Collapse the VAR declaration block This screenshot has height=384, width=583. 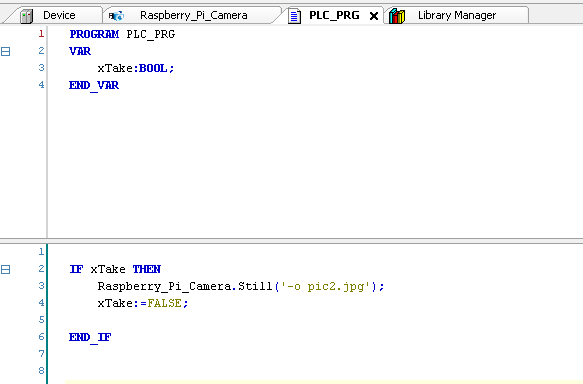pyautogui.click(x=6, y=51)
